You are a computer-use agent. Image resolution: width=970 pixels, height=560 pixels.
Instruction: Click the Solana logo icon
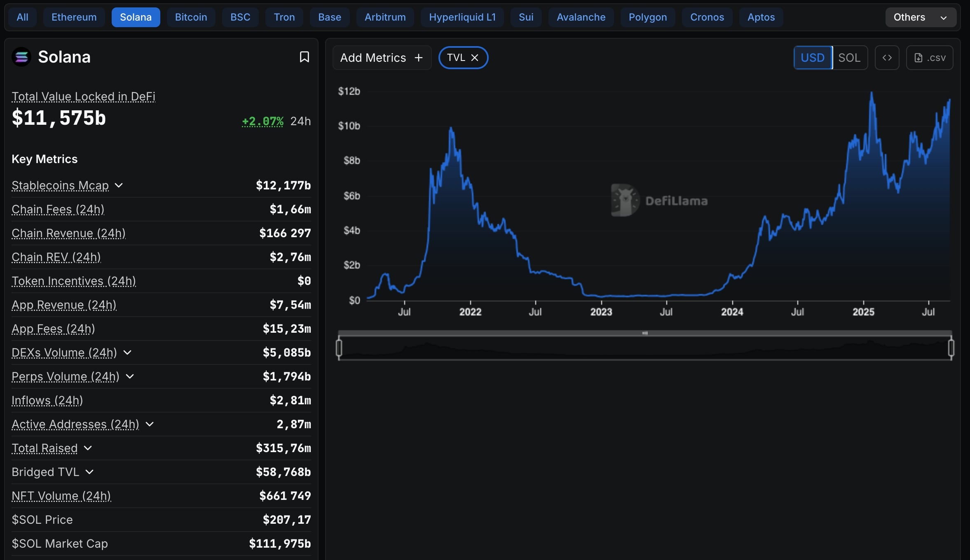(21, 57)
